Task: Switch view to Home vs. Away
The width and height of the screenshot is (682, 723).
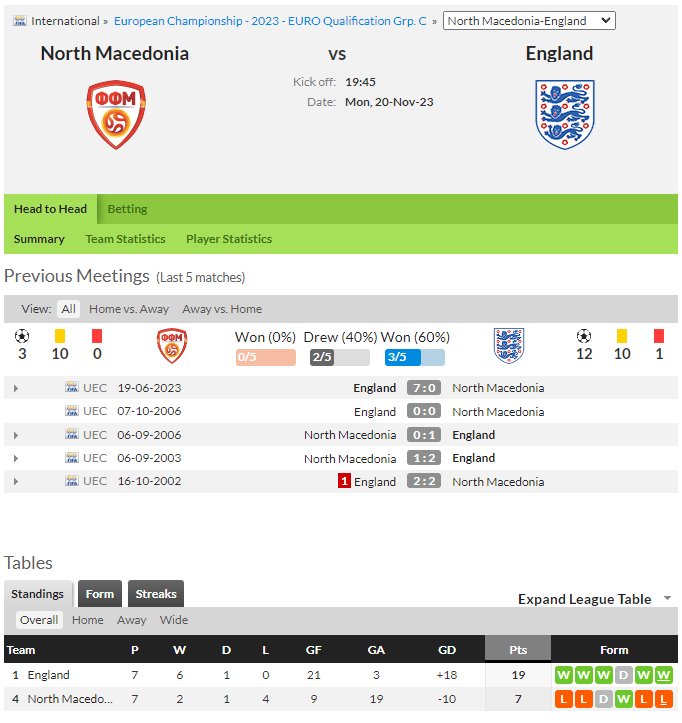Action: tap(129, 309)
